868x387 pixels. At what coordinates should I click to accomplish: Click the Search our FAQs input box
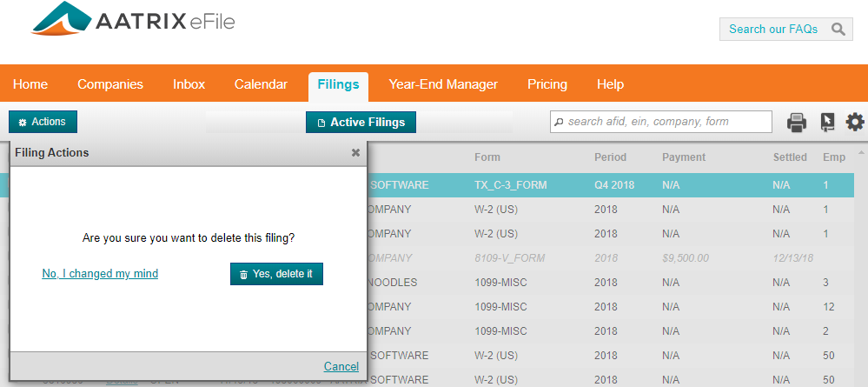(x=772, y=30)
